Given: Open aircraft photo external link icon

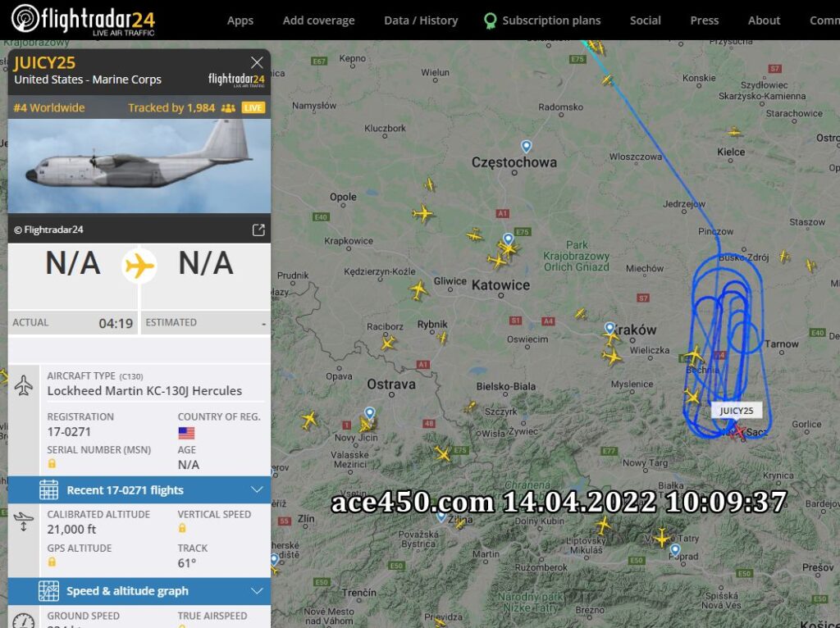Looking at the screenshot, I should (258, 230).
